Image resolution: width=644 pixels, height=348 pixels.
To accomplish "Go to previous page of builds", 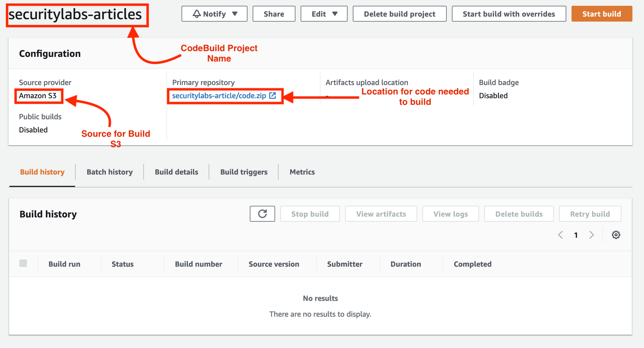I will 560,235.
